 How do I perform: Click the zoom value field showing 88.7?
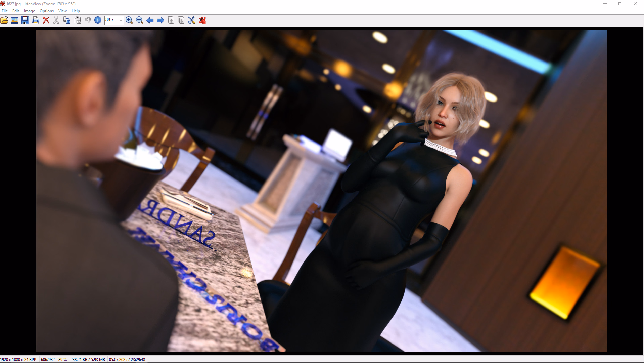click(x=111, y=20)
